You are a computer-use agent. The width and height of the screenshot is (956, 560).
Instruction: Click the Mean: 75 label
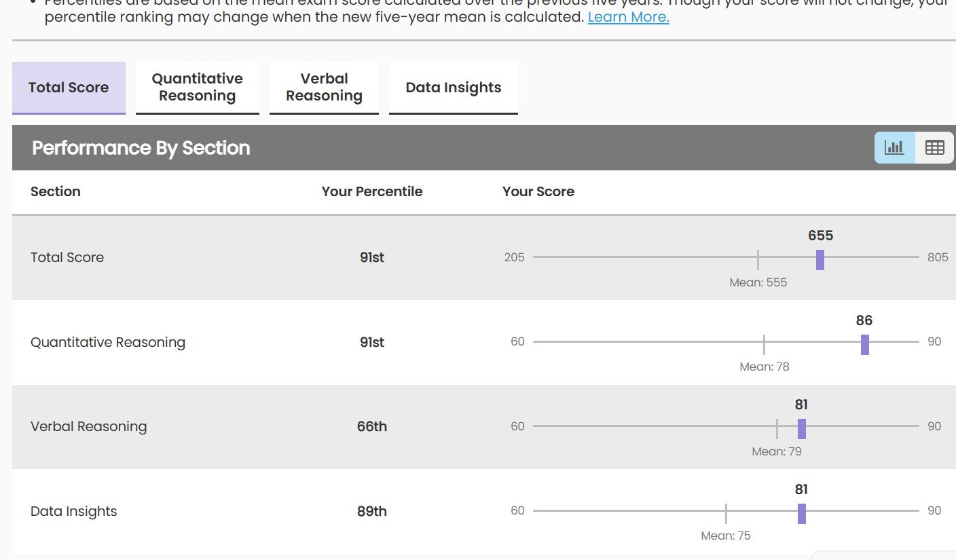pyautogui.click(x=725, y=536)
